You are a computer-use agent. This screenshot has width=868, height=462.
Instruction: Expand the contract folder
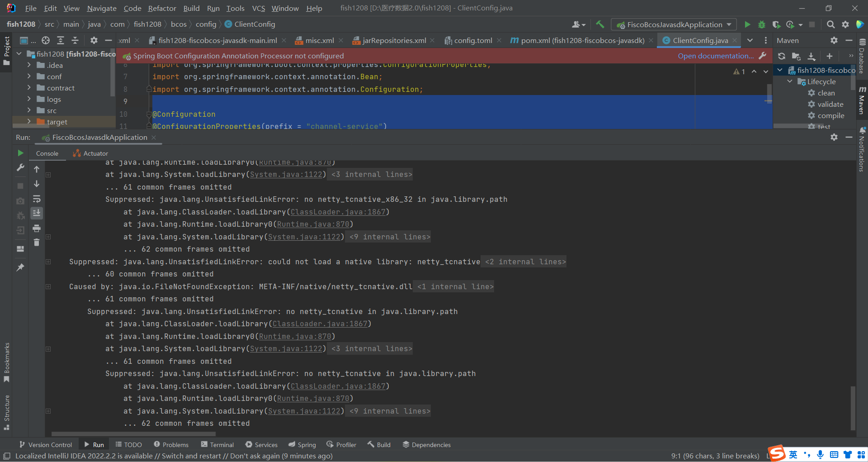click(x=29, y=87)
